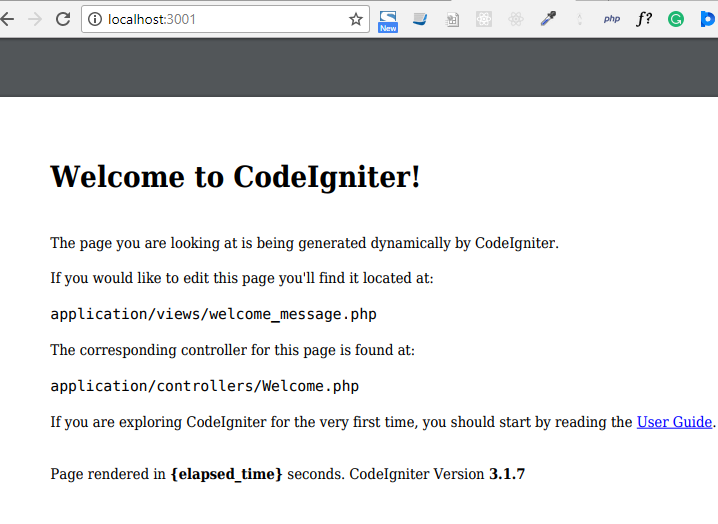
Task: Click the sentence 'generated dynamically by CodeIgniter'
Action: (427, 243)
